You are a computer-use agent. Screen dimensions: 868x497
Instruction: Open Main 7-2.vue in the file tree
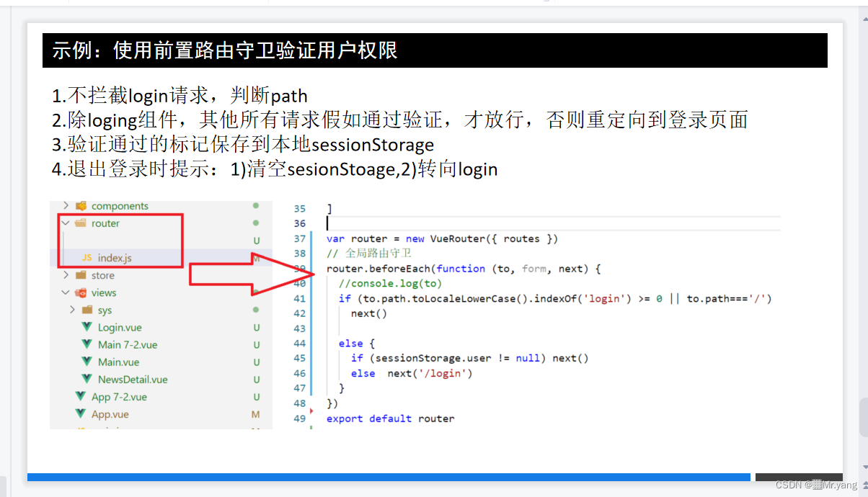(128, 344)
